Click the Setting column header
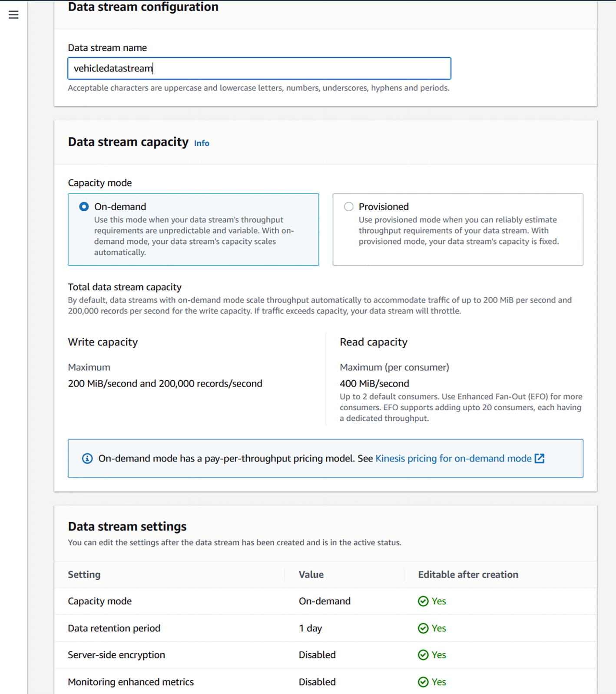Screen dimensions: 616x694 84,574
